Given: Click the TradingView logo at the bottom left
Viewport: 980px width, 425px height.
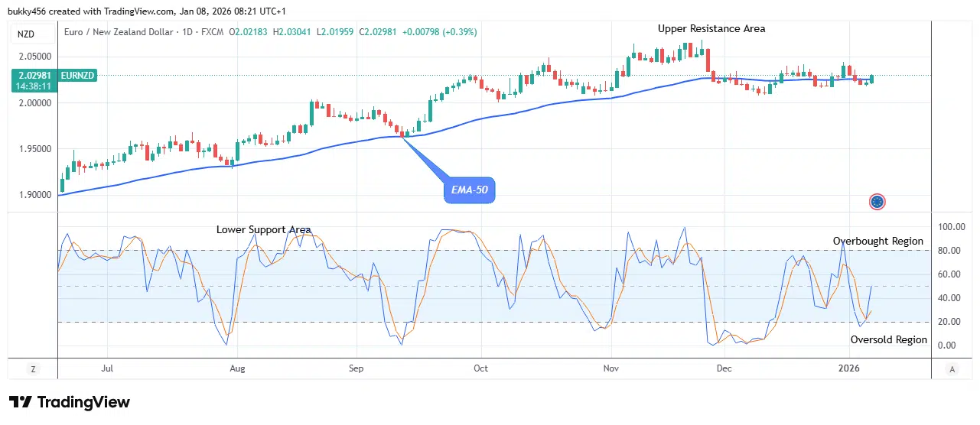Looking at the screenshot, I should [70, 403].
